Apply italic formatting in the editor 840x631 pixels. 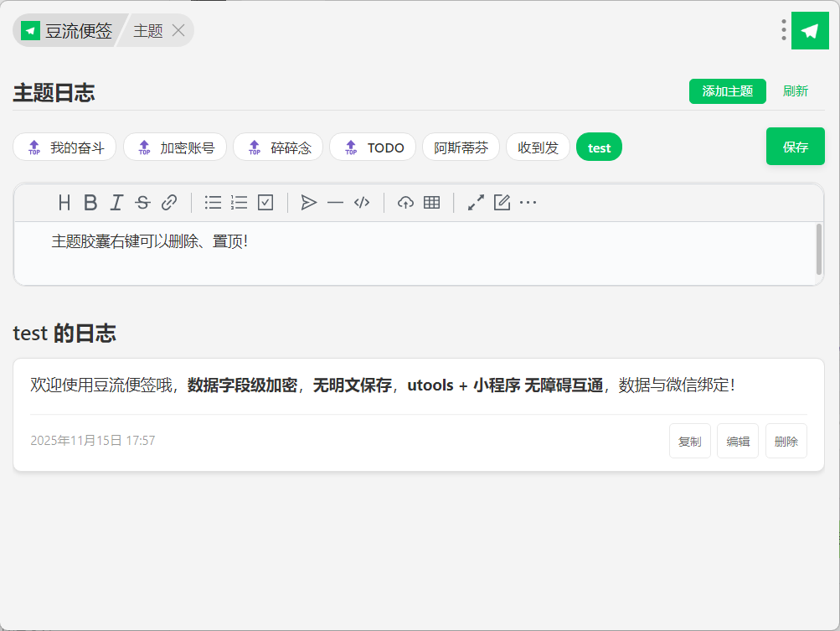click(x=116, y=202)
